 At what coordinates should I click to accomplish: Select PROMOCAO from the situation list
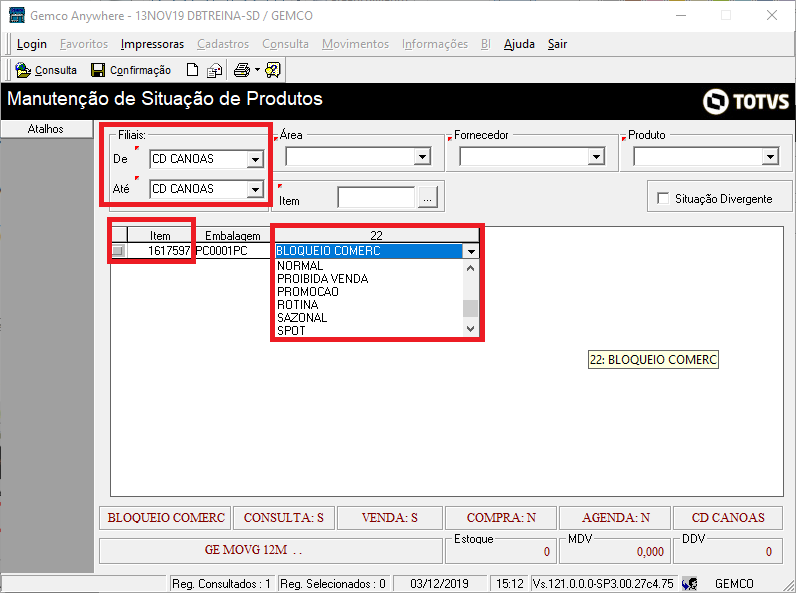(369, 292)
